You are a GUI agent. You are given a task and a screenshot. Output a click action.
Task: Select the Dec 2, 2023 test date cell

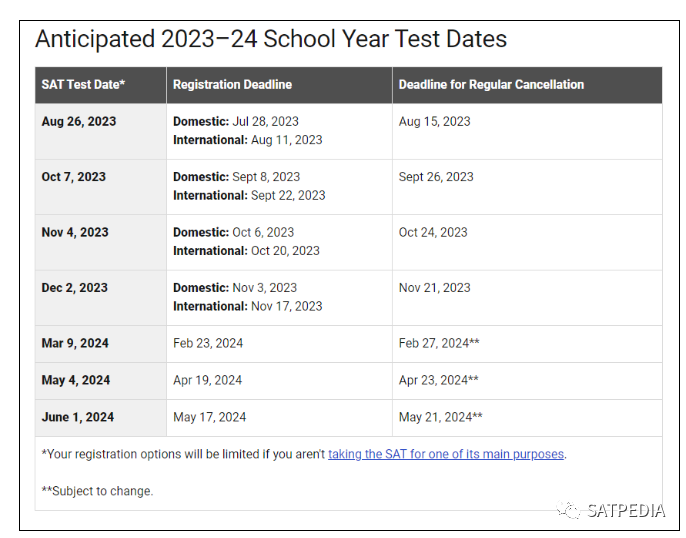(x=75, y=288)
